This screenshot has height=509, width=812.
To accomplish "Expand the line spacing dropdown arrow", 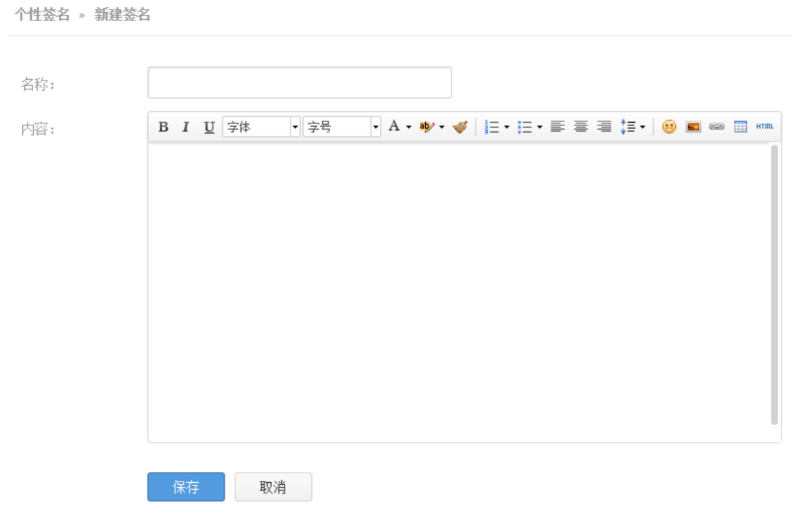I will 643,127.
